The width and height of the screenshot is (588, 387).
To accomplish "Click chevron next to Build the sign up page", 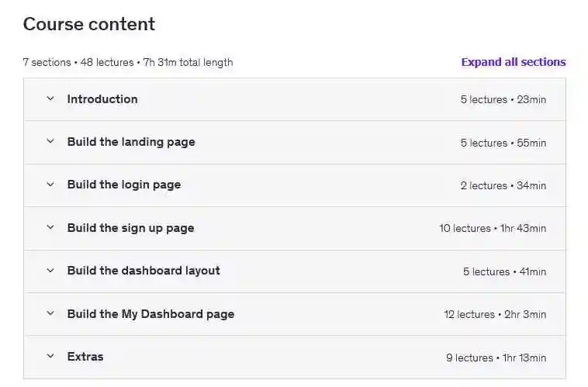I will 50,228.
